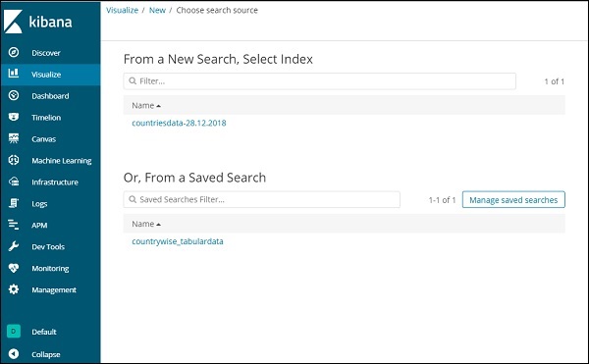Sort index list by Name header
The image size is (589, 364).
pyautogui.click(x=146, y=105)
